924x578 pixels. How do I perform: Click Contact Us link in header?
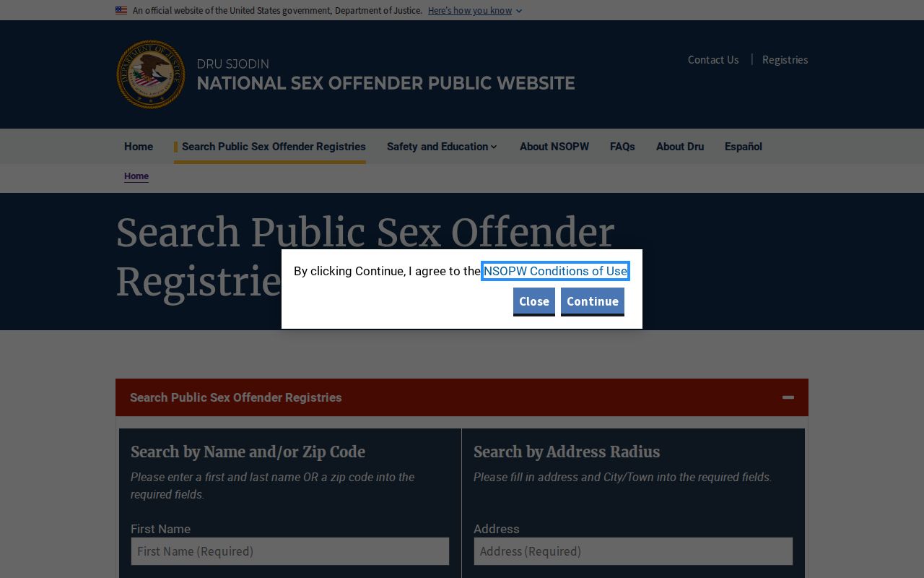coord(713,60)
